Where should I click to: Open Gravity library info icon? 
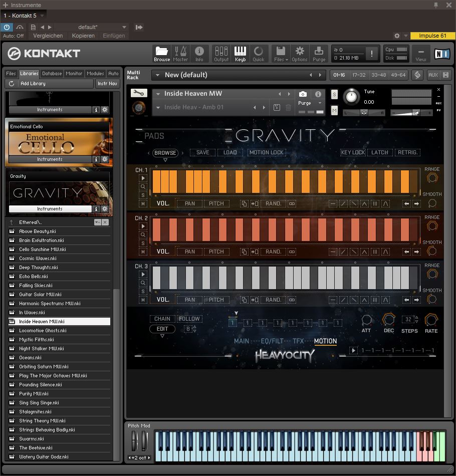click(96, 209)
